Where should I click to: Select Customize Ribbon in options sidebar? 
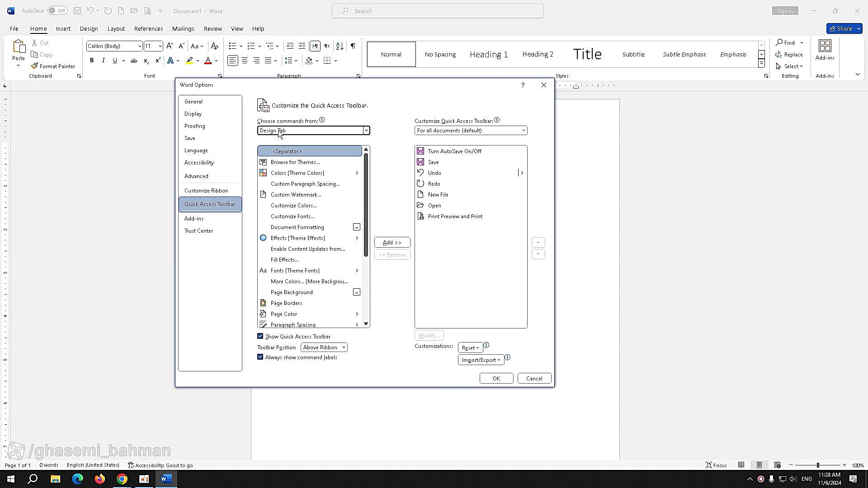point(206,191)
